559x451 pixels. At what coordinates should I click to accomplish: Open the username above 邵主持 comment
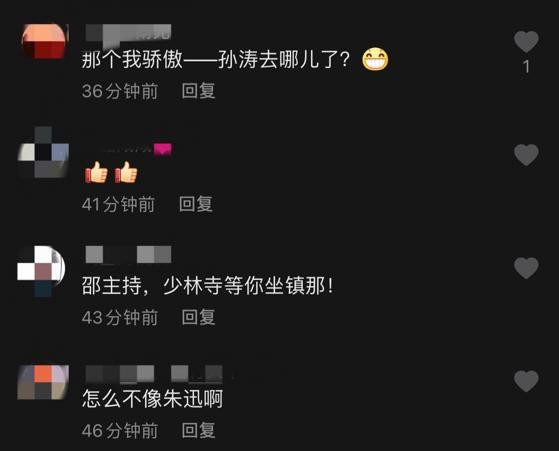pyautogui.click(x=128, y=254)
